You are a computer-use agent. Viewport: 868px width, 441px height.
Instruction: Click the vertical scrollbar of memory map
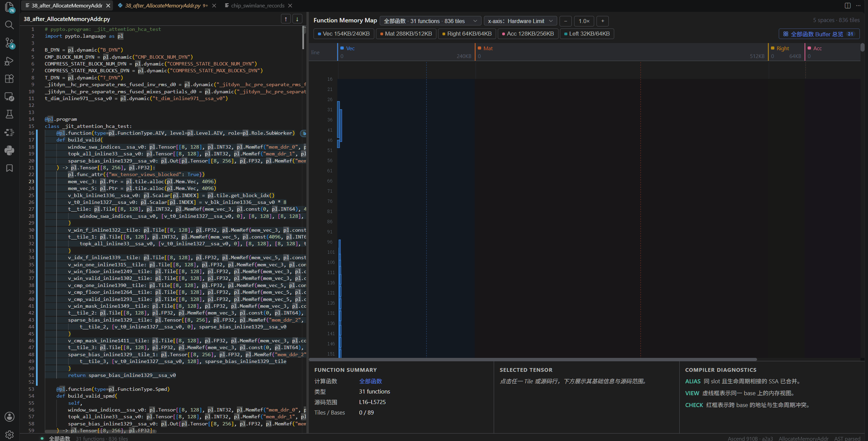point(863,47)
